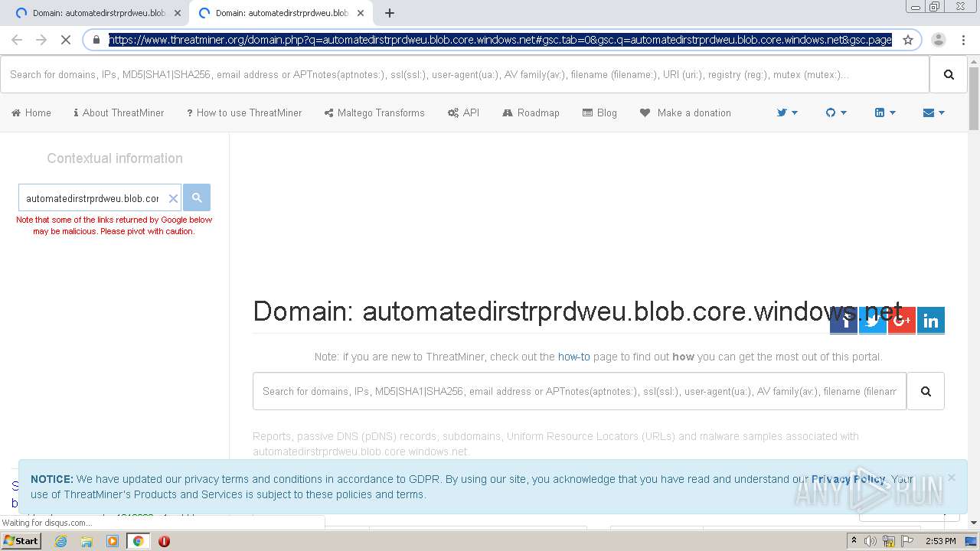
Task: Open volume control in system tray
Action: tap(871, 541)
